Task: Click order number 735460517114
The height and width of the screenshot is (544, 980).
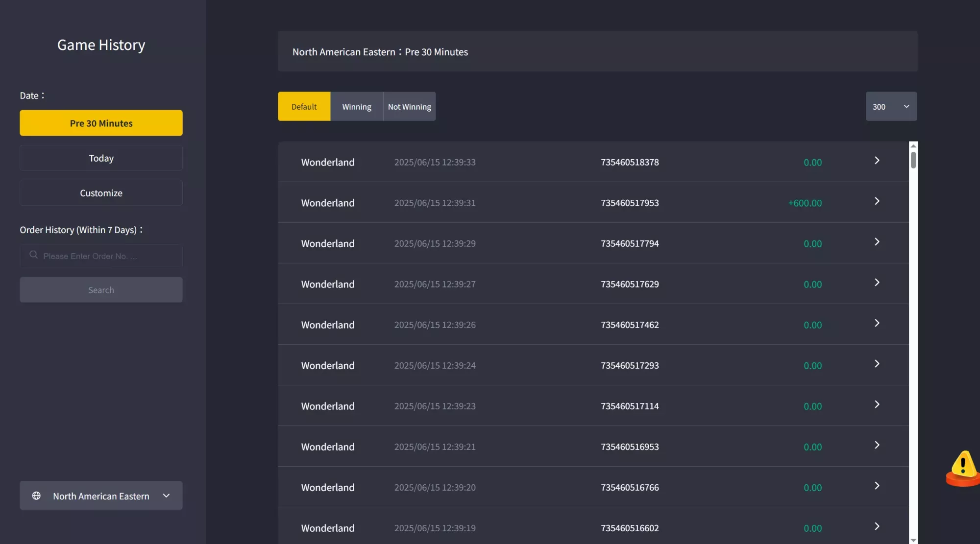Action: (x=630, y=406)
